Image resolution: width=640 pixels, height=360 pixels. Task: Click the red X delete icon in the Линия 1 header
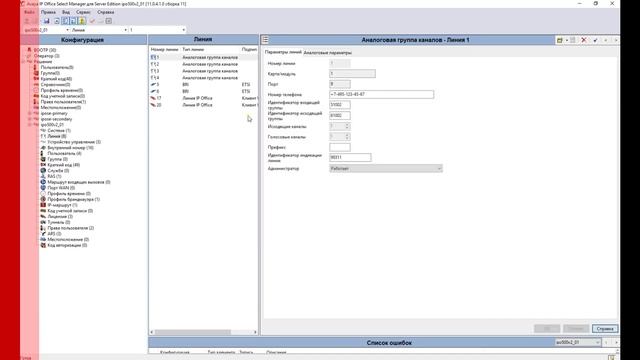(584, 40)
